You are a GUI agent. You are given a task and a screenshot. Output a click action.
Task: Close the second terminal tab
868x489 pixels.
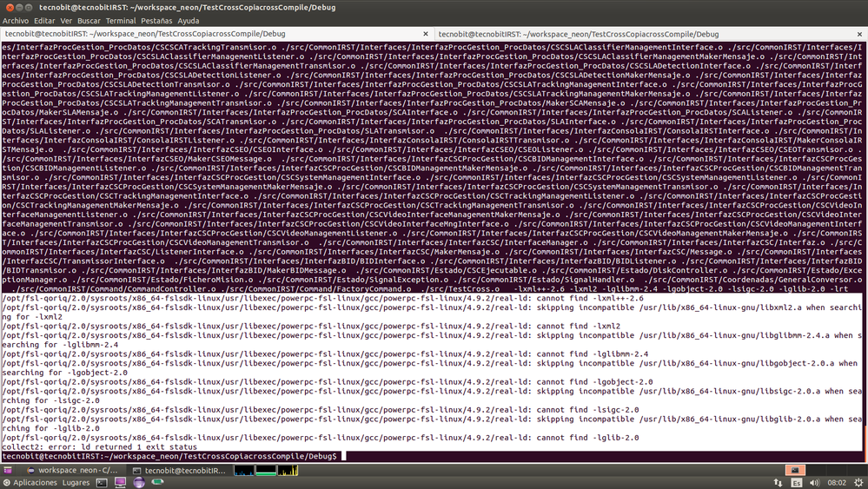pos(859,34)
